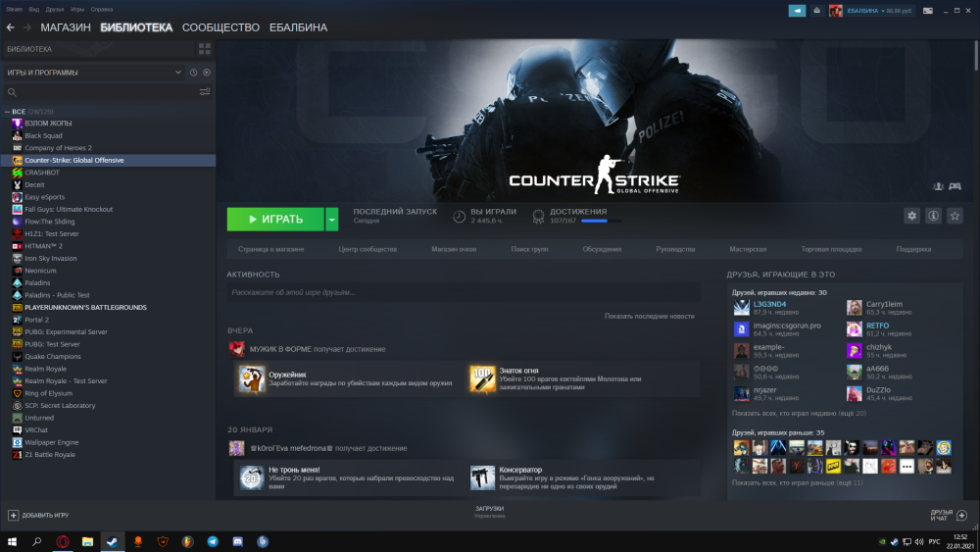Click achievements progress bar
Screen dimensions: 980x552
(x=602, y=221)
